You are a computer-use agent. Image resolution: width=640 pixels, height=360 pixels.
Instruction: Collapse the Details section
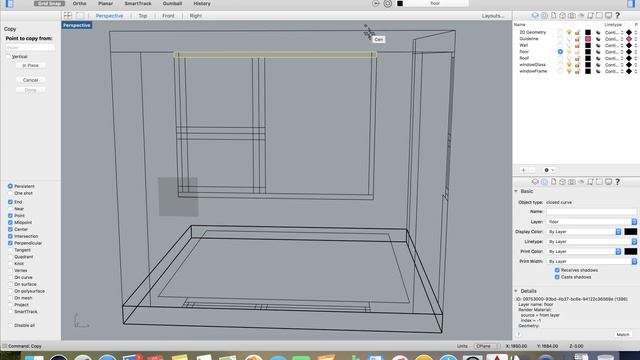pyautogui.click(x=516, y=291)
